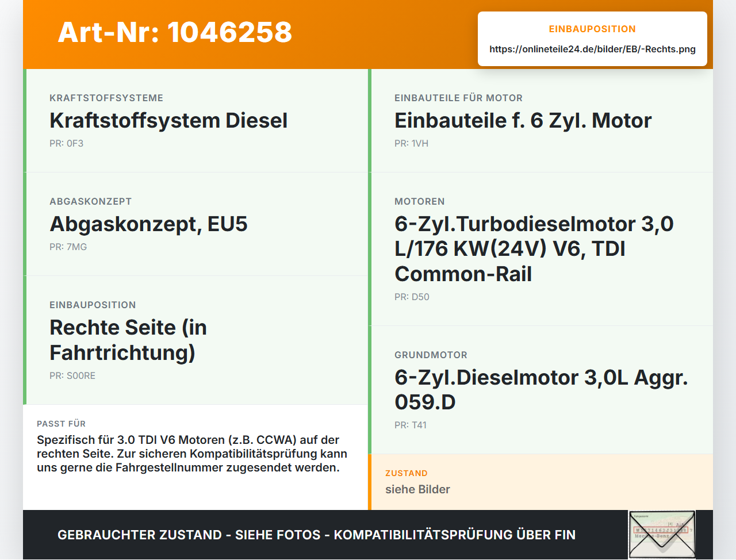Image resolution: width=736 pixels, height=560 pixels.
Task: Select Einbauteile f. 6 Zyl. Motor
Action: click(x=523, y=121)
